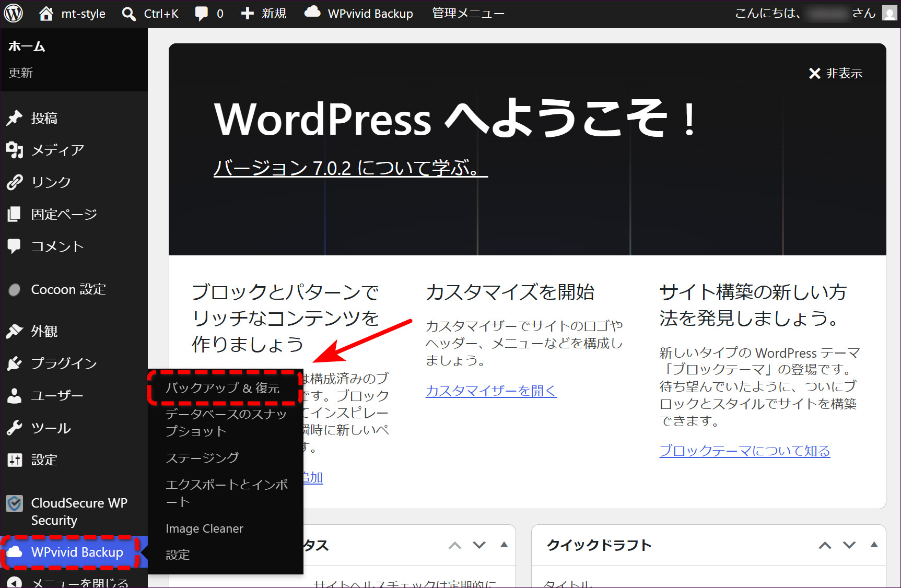Click the Ctrl+K search magnifier icon

point(128,14)
